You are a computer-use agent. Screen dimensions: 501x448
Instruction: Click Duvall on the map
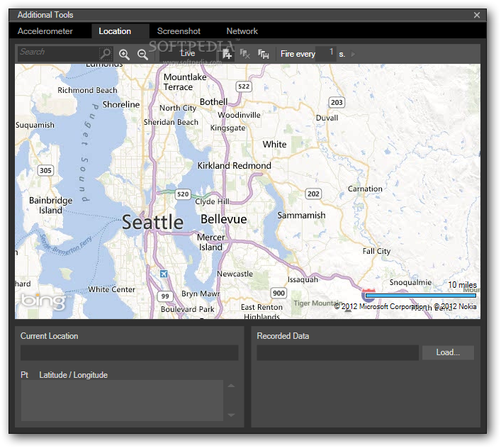point(327,118)
